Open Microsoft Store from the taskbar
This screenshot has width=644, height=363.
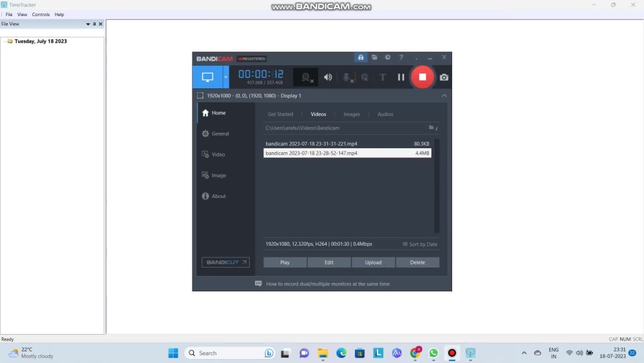click(x=360, y=353)
